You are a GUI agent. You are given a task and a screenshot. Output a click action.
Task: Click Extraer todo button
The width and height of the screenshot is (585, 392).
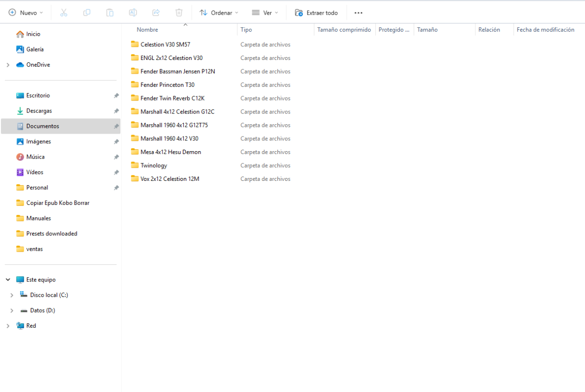(x=316, y=13)
